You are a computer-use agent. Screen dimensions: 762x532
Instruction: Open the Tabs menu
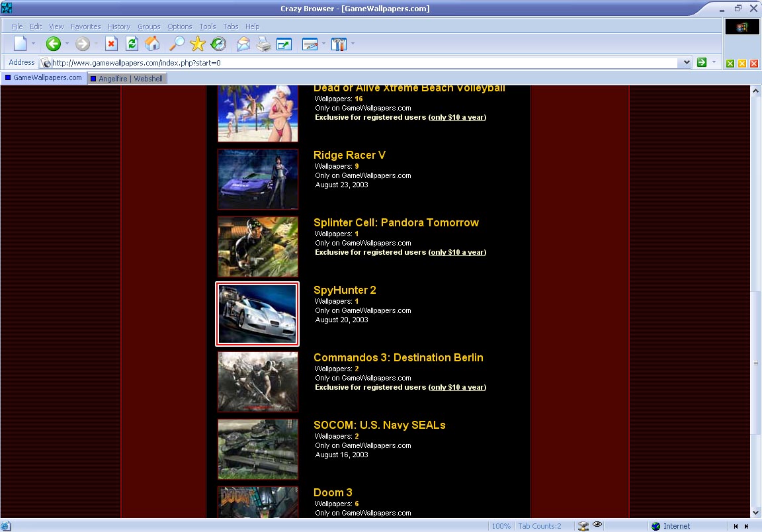click(231, 26)
